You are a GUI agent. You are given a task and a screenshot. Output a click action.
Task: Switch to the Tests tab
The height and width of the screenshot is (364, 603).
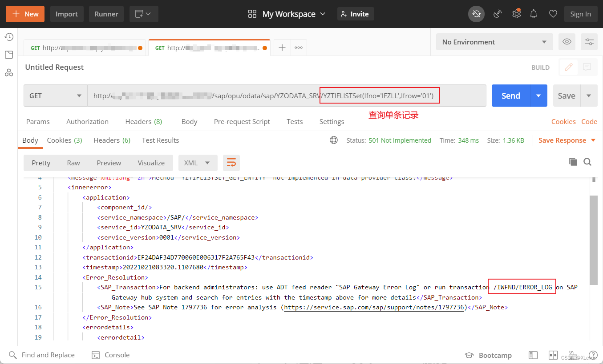[295, 122]
